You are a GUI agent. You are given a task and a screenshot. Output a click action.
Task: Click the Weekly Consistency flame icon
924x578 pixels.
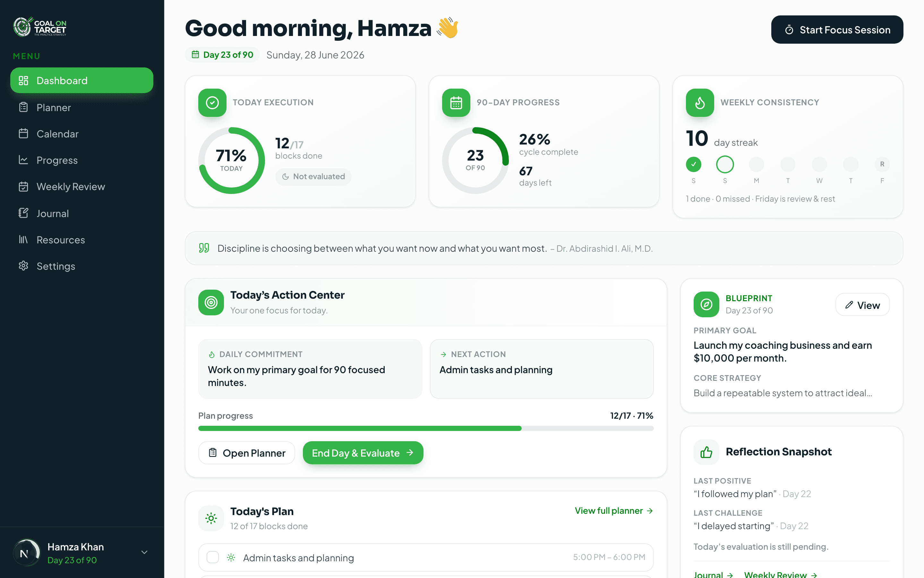[x=700, y=102]
